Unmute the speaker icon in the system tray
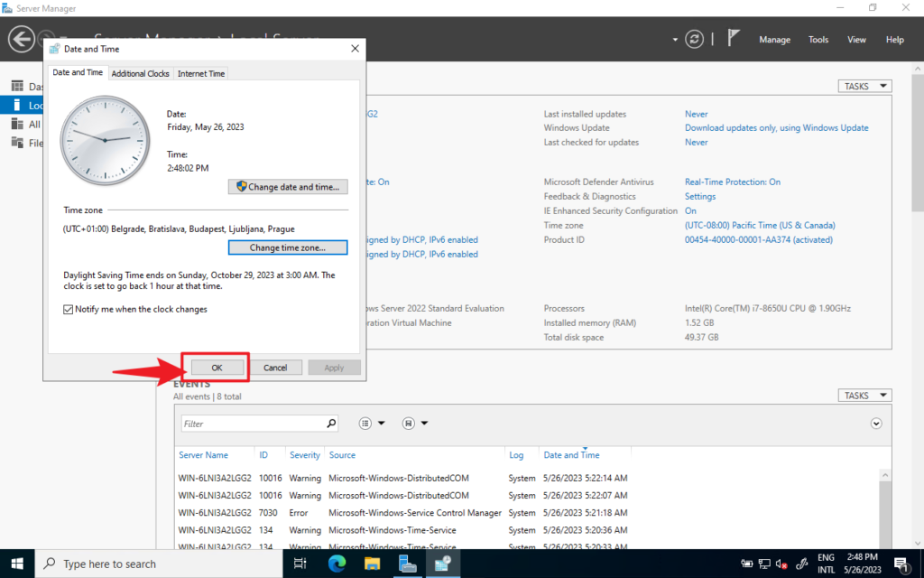Viewport: 924px width, 578px height. click(x=780, y=564)
